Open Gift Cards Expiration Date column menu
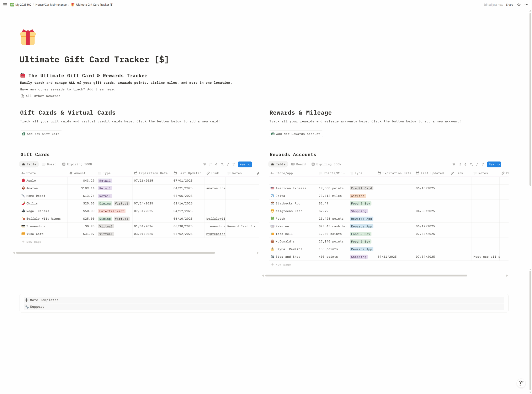Image resolution: width=532 pixels, height=394 pixels. (x=152, y=173)
